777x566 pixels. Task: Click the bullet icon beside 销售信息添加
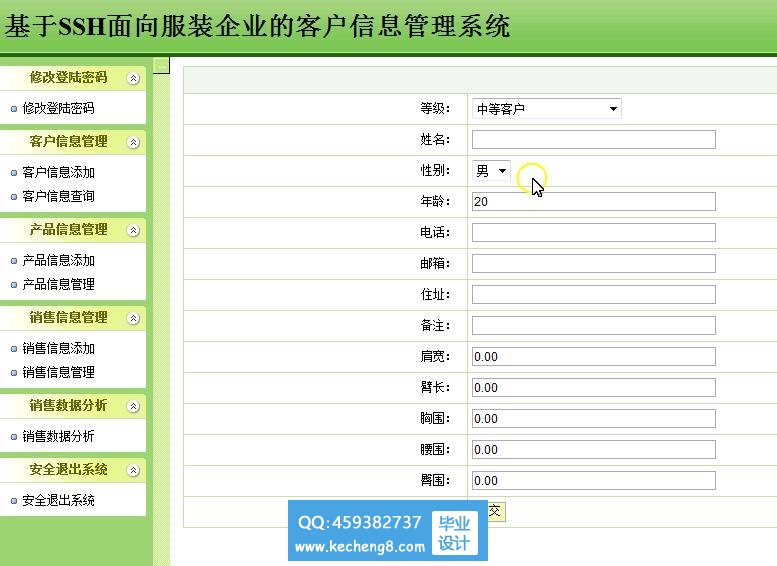(x=14, y=349)
